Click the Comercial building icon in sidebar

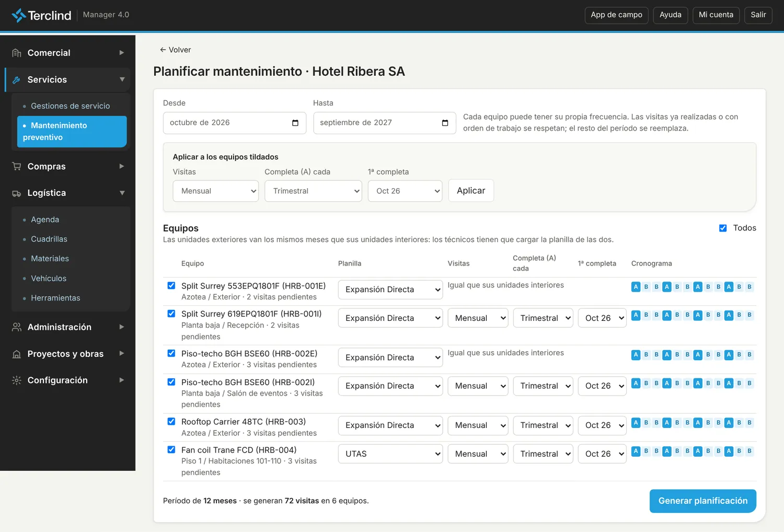pyautogui.click(x=17, y=53)
